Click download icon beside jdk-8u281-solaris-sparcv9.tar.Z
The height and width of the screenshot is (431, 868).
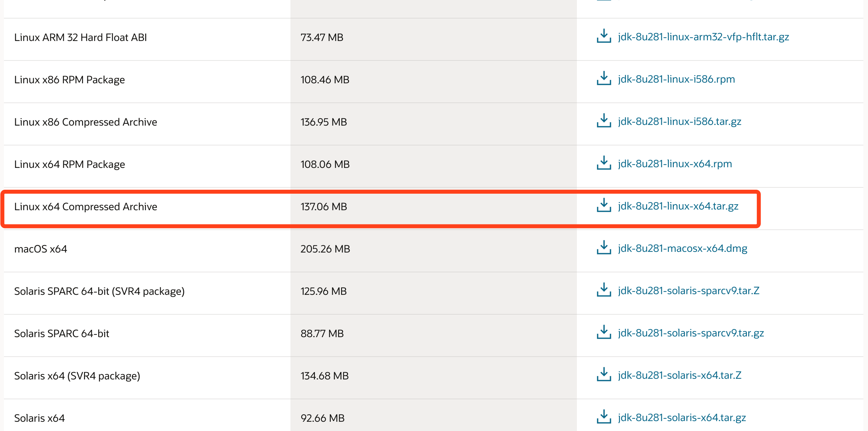[x=604, y=290]
